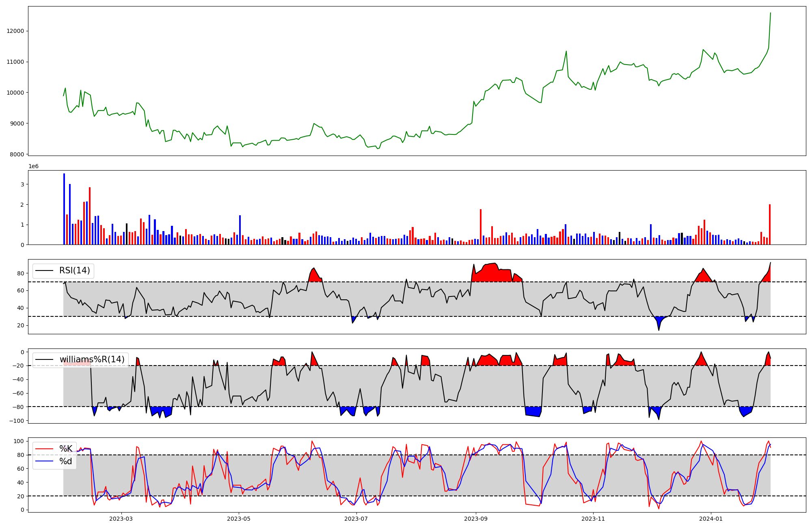Screen dimensions: 812x528
Task: Click the %d legend entry
Action: 66,461
